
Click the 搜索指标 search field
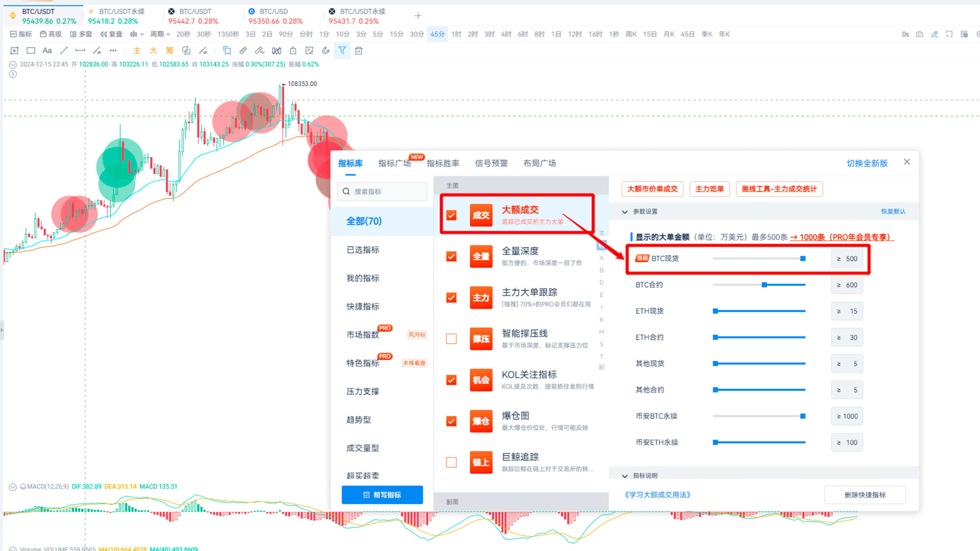(382, 191)
